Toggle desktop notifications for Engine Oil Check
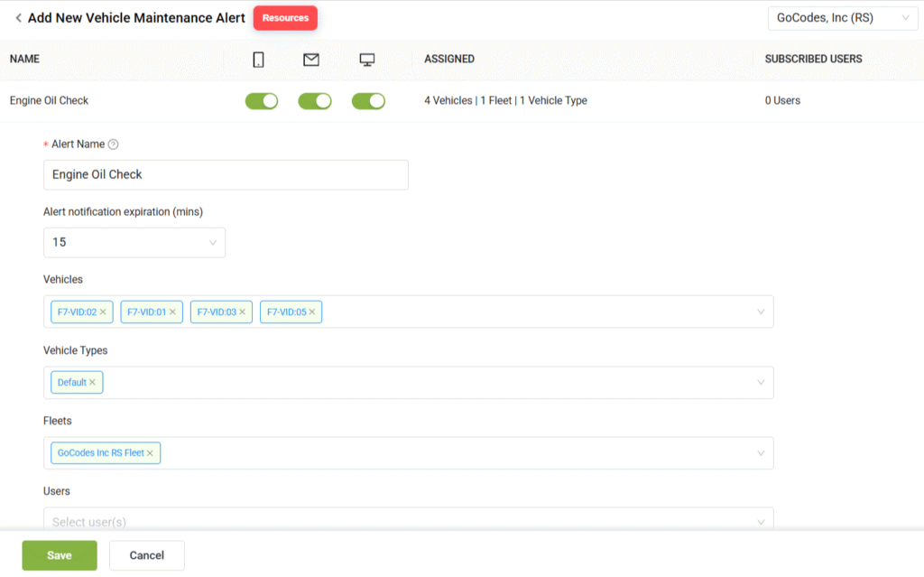The height and width of the screenshot is (577, 924). click(368, 101)
